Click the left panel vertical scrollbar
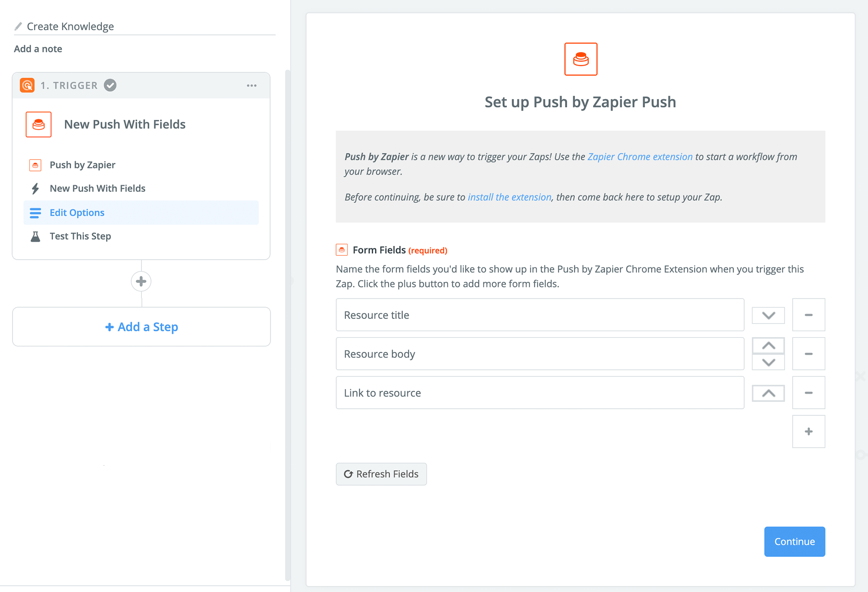Screen dimensions: 868x592 287,326
